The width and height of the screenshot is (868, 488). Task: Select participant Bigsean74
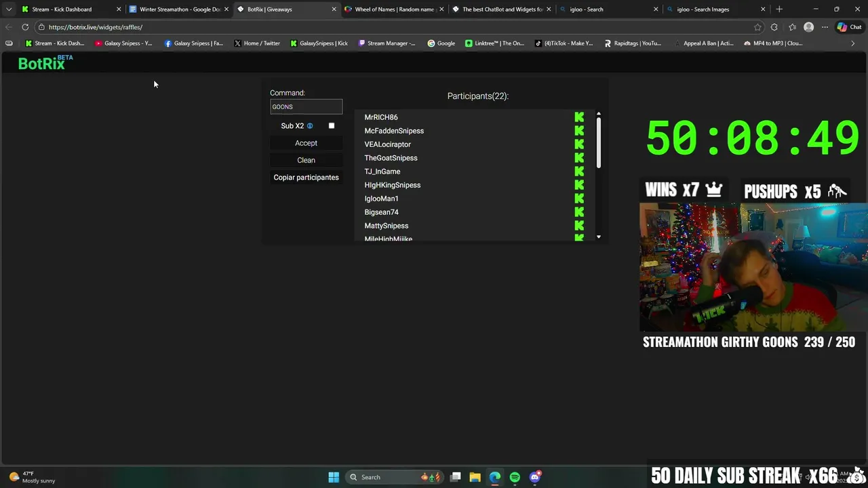pyautogui.click(x=381, y=212)
